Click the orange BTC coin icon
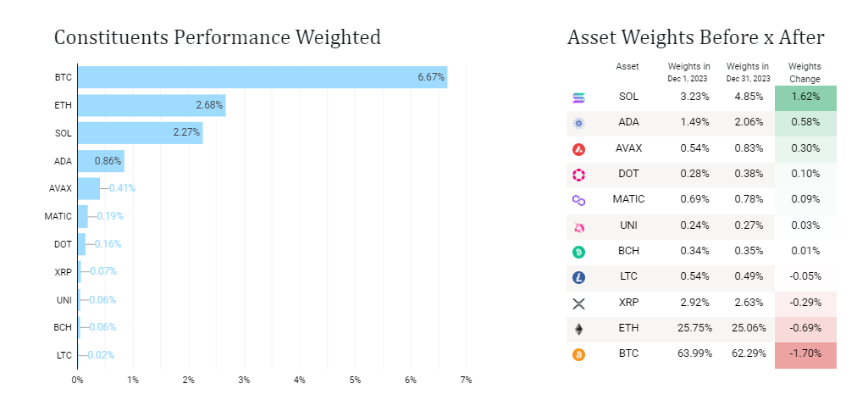 point(579,355)
